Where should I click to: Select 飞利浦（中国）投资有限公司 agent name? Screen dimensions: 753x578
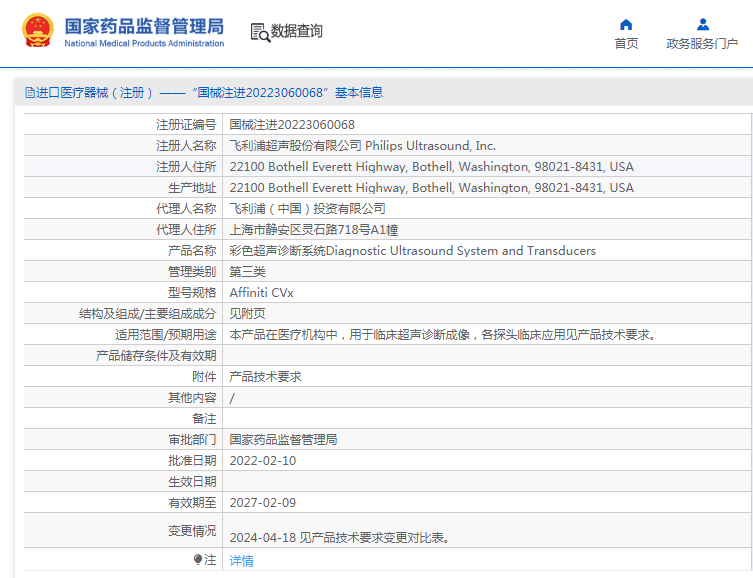tap(307, 209)
